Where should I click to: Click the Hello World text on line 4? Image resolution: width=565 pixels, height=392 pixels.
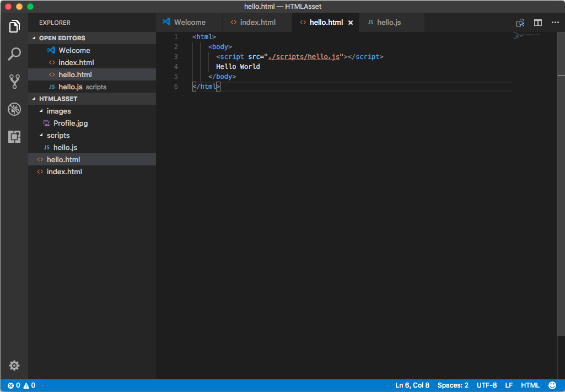(238, 66)
